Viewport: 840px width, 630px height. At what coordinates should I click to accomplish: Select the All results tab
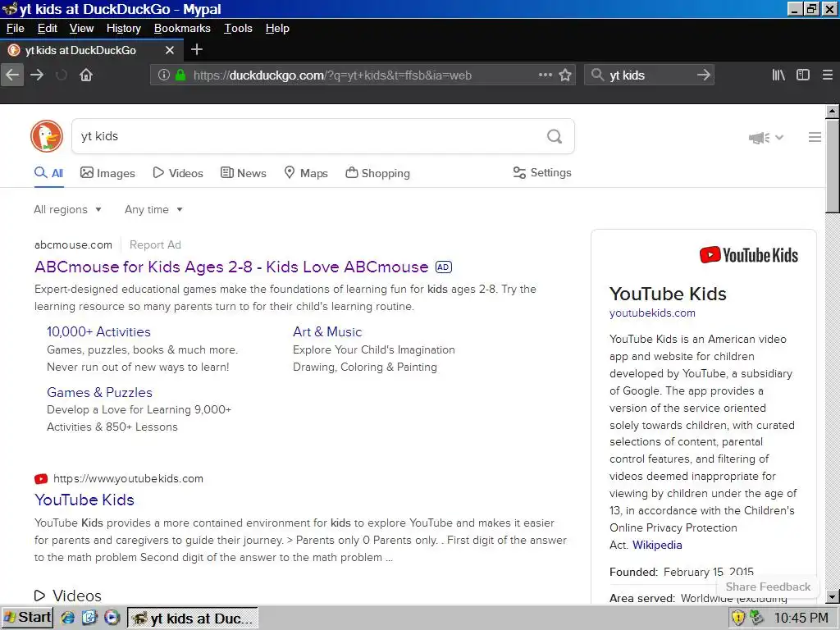tap(48, 173)
